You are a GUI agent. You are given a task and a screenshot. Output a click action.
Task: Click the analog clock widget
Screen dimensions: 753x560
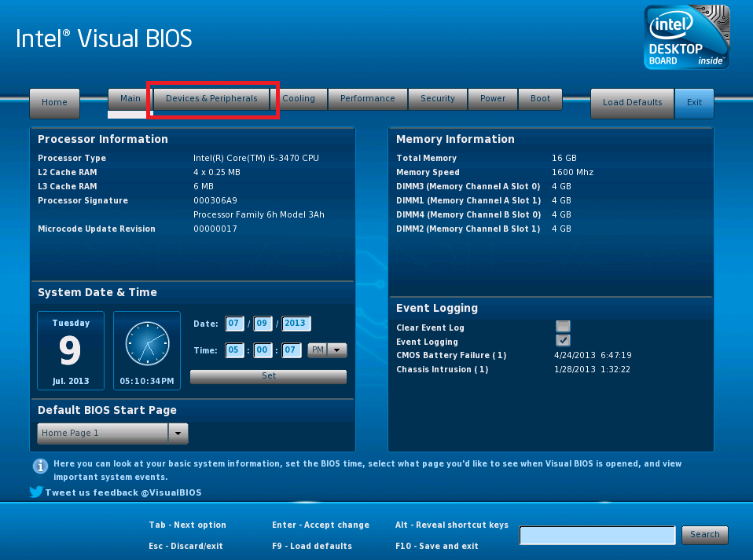[147, 343]
